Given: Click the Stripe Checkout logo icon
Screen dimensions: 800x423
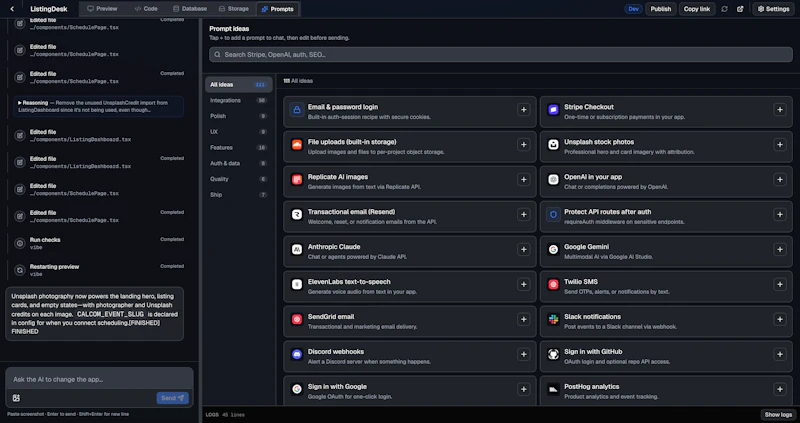Looking at the screenshot, I should point(553,110).
